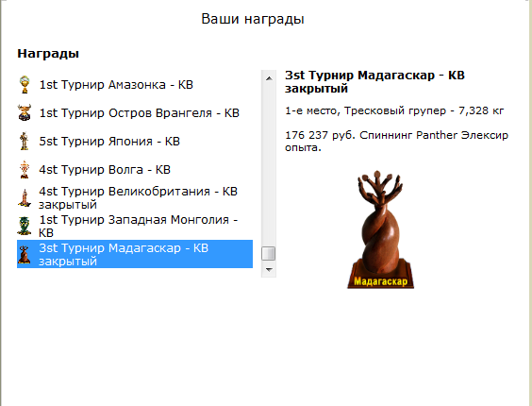Select '1st Турнир Остров Врангеля - КВ' award
The height and width of the screenshot is (406, 532).
(x=135, y=112)
